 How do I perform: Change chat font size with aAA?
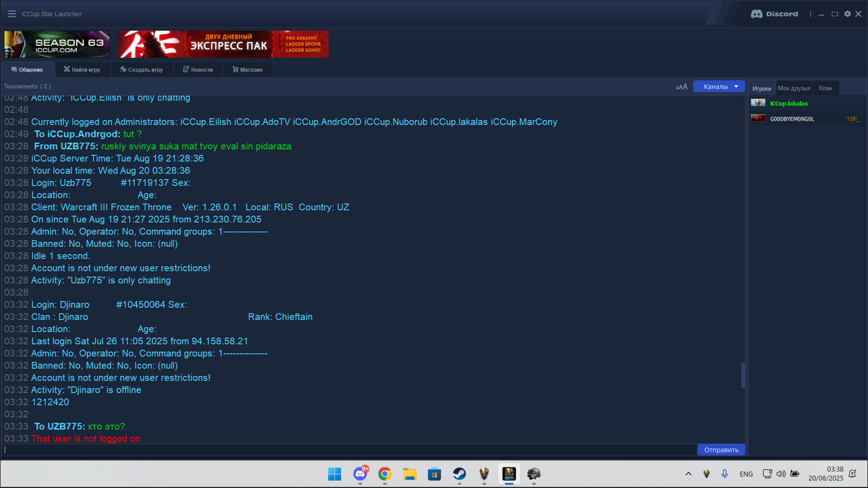pos(681,87)
